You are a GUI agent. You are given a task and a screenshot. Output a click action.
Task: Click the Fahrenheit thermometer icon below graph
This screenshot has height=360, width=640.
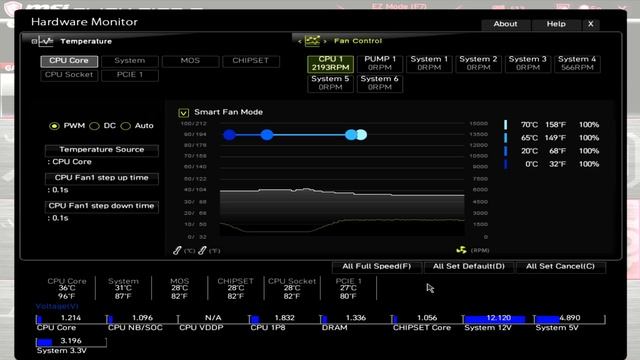[x=202, y=250]
